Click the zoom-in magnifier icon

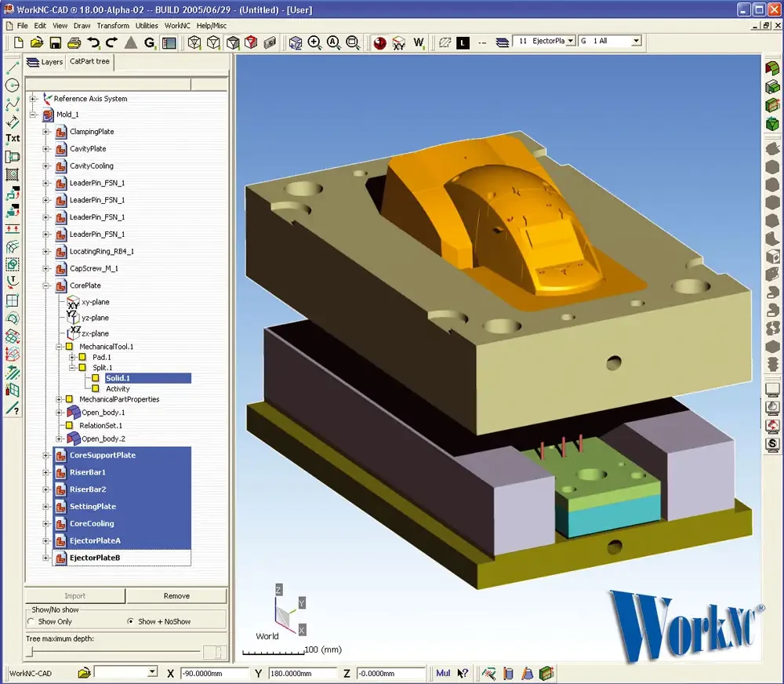pos(314,42)
